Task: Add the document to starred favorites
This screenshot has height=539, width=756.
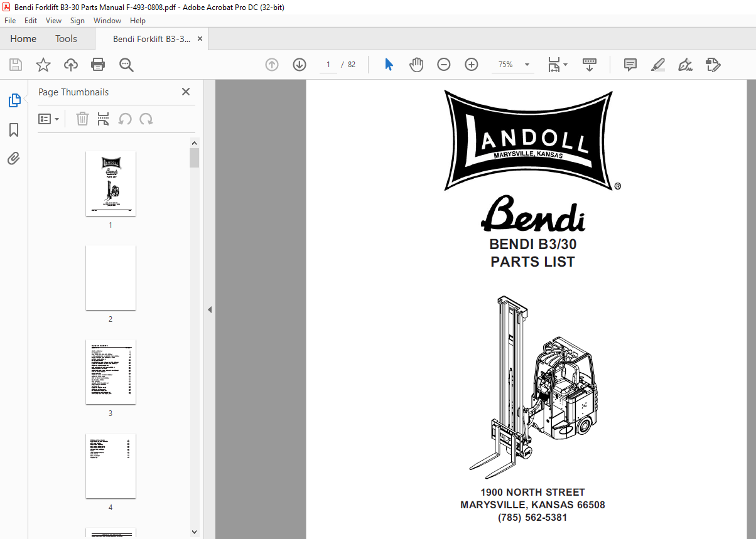Action: [43, 65]
